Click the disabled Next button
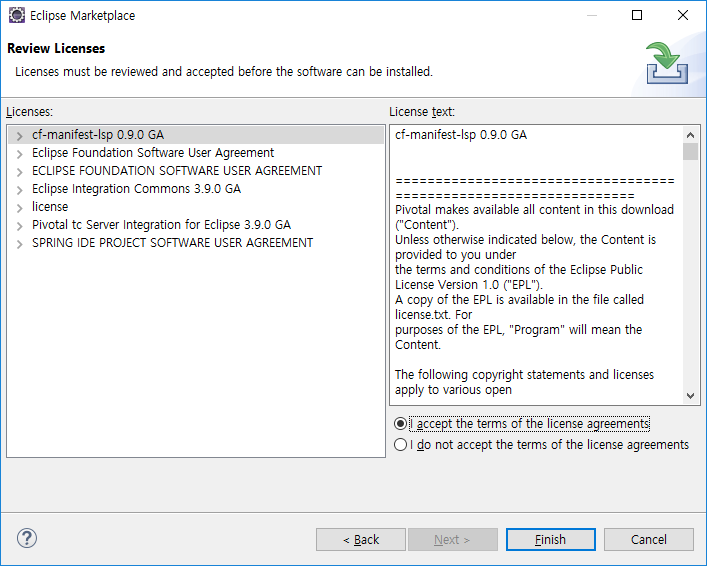Image resolution: width=707 pixels, height=566 pixels. (453, 539)
